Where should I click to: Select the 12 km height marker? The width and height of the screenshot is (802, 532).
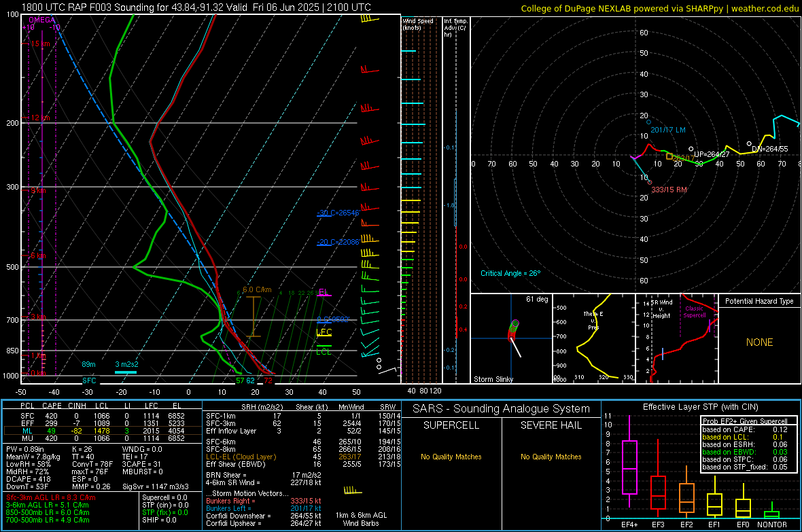pyautogui.click(x=40, y=118)
